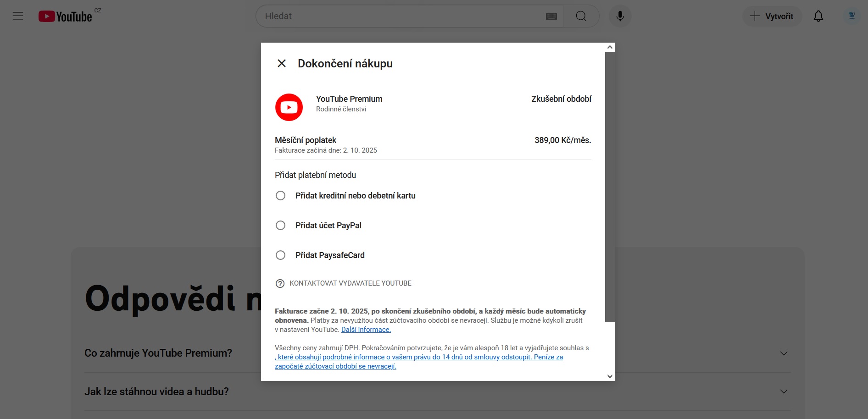868x419 pixels.
Task: Click Kontaktovat vydavatele YouTube
Action: pos(351,283)
